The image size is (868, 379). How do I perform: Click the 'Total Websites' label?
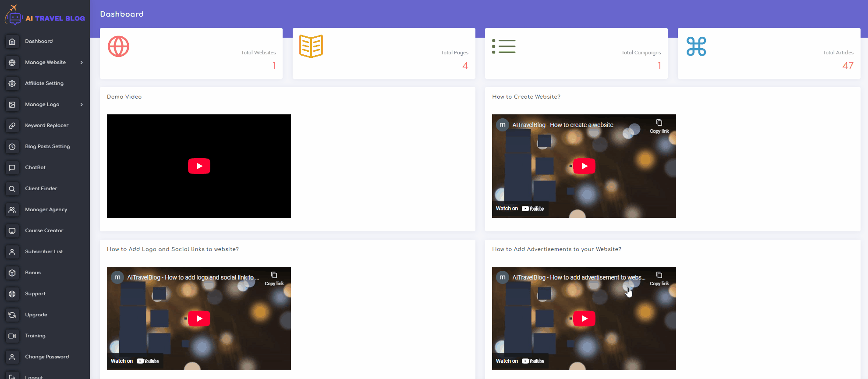coord(259,53)
